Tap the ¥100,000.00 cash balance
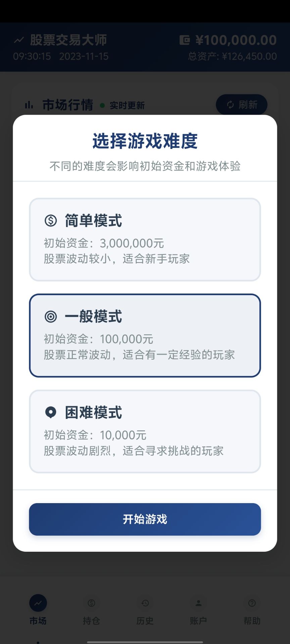The width and height of the screenshot is (290, 644). pos(236,40)
